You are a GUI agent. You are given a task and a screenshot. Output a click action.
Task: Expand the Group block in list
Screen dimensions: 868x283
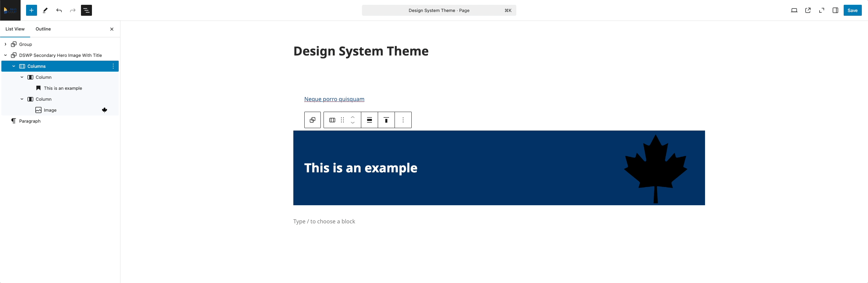tap(5, 44)
